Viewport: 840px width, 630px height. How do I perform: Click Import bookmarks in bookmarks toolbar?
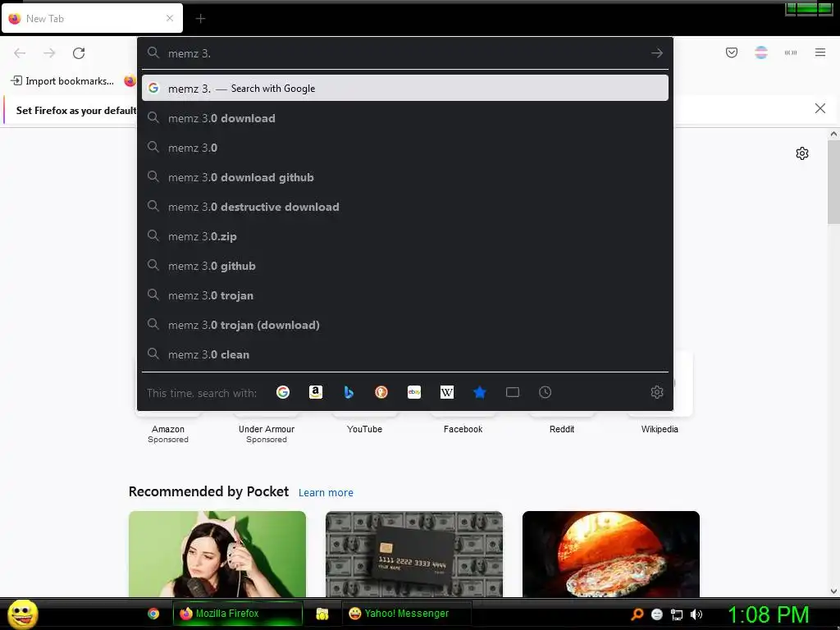62,81
